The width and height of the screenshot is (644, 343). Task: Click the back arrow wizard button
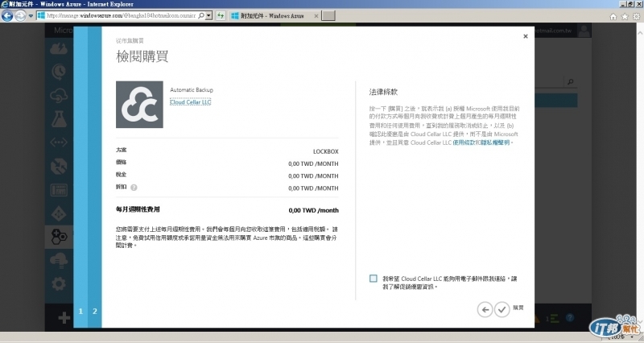click(x=485, y=309)
